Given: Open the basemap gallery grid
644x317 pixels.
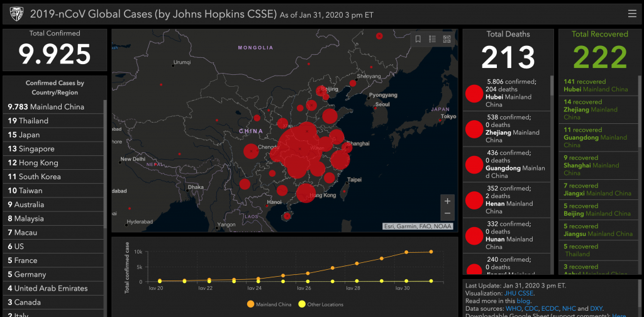Looking at the screenshot, I should tap(447, 39).
